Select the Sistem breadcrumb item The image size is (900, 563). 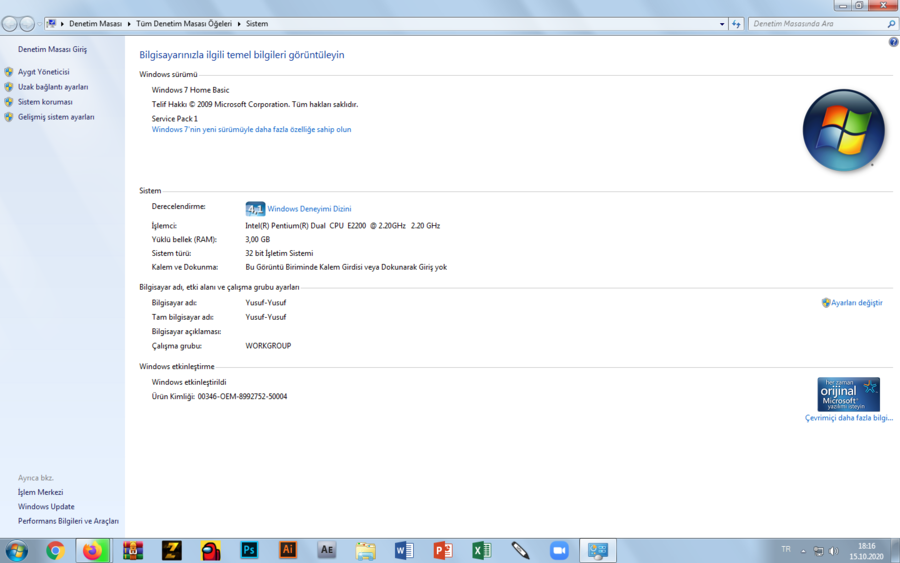tap(257, 24)
